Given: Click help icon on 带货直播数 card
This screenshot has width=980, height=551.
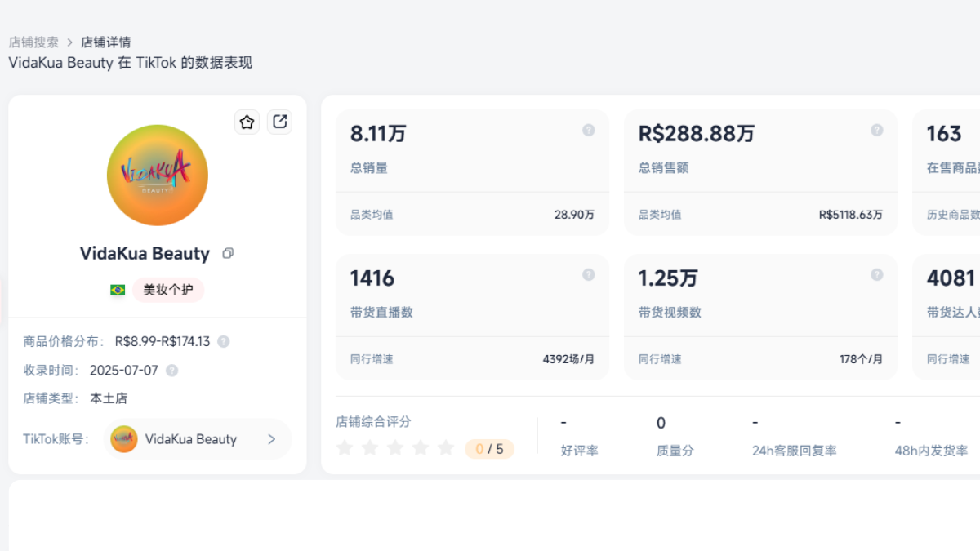Looking at the screenshot, I should click(588, 275).
